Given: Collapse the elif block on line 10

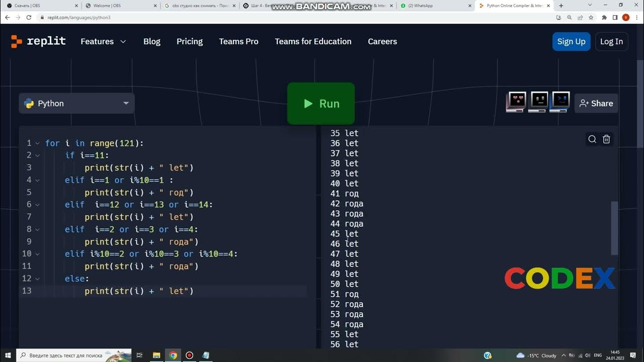Looking at the screenshot, I should pos(37,254).
